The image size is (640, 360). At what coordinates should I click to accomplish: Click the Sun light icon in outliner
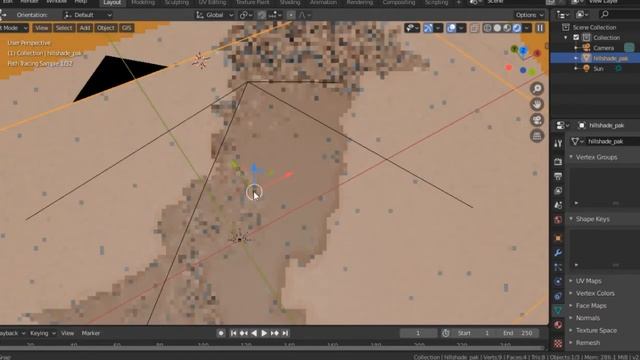587,69
